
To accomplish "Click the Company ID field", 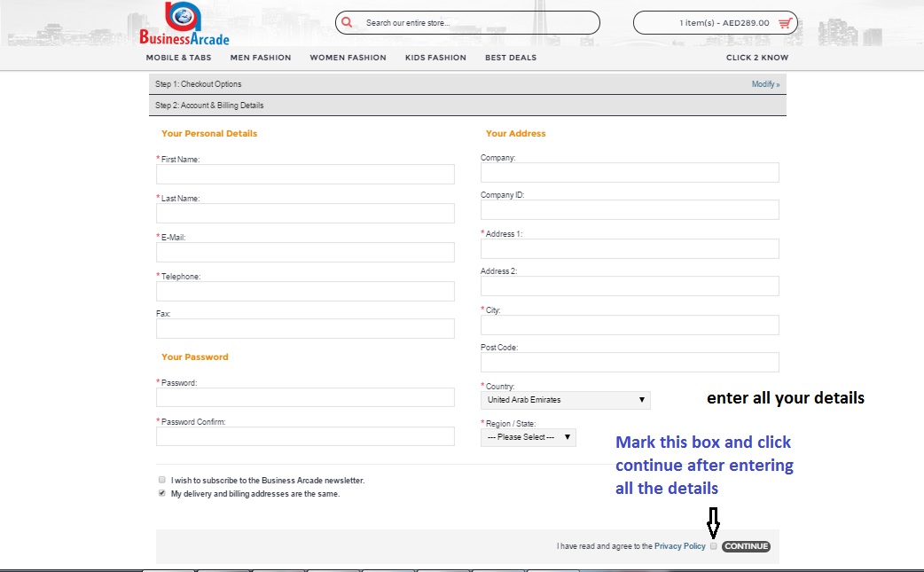I will [x=630, y=209].
